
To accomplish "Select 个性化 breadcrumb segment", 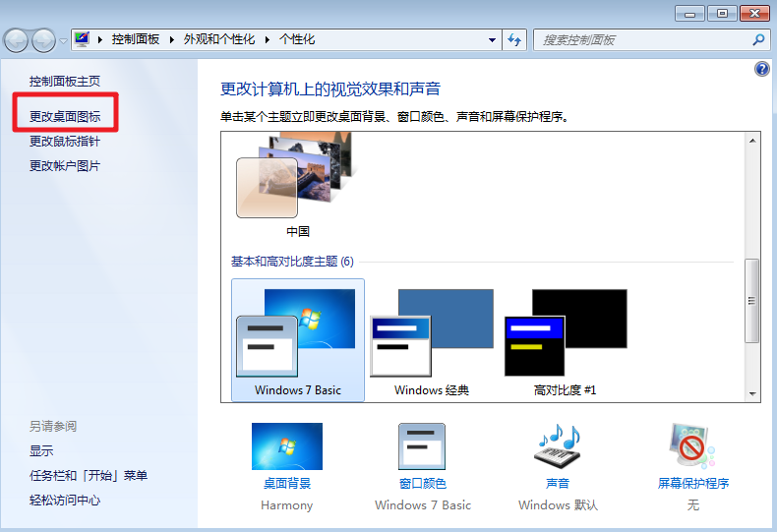I will click(297, 39).
